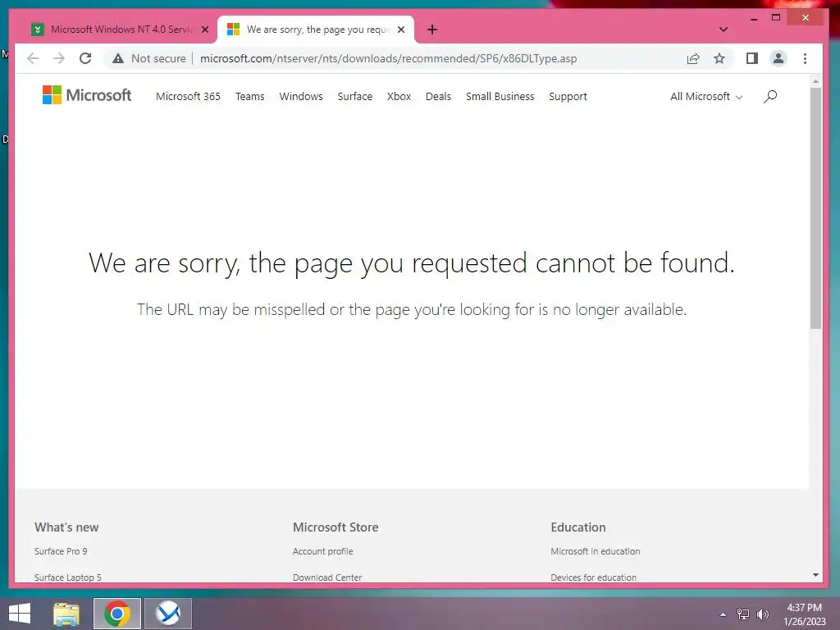840x630 pixels.
Task: Click the scrollbar down arrow
Action: [815, 575]
